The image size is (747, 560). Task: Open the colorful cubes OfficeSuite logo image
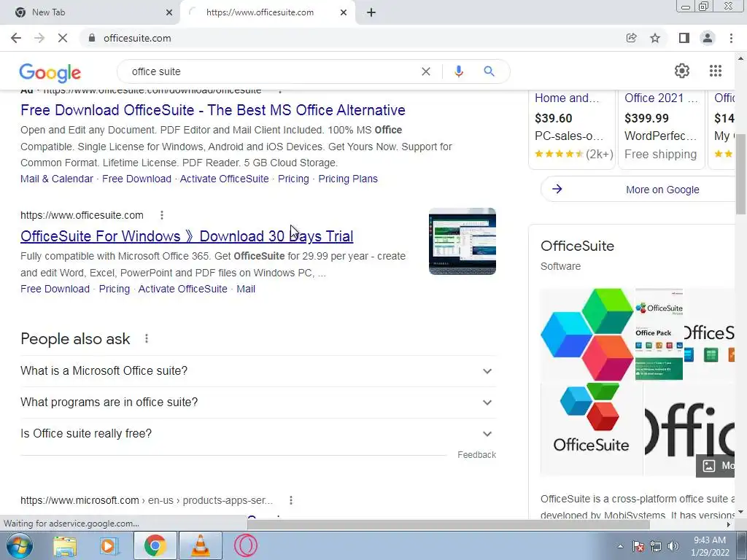(x=587, y=334)
